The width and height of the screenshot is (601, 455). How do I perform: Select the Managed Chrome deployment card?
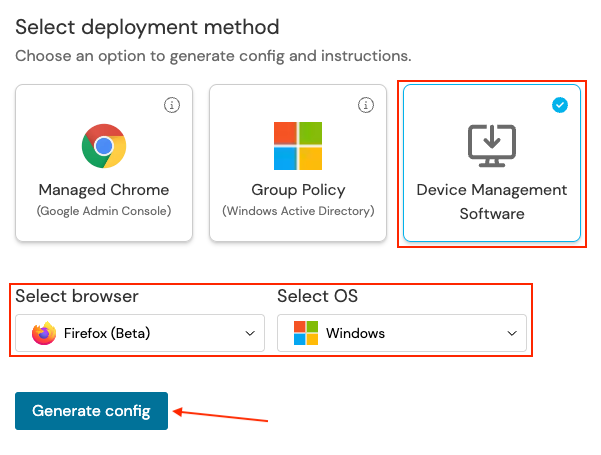[104, 163]
